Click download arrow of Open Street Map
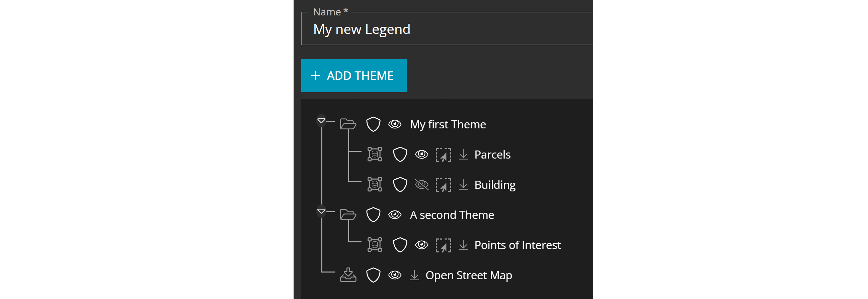Screen dimensions: 868x299 (x=414, y=275)
